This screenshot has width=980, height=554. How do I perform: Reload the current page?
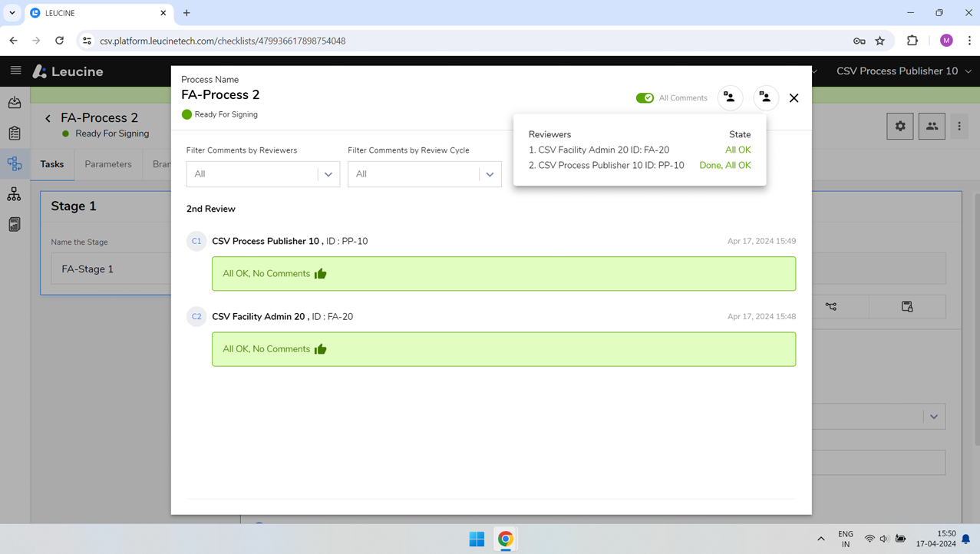59,41
